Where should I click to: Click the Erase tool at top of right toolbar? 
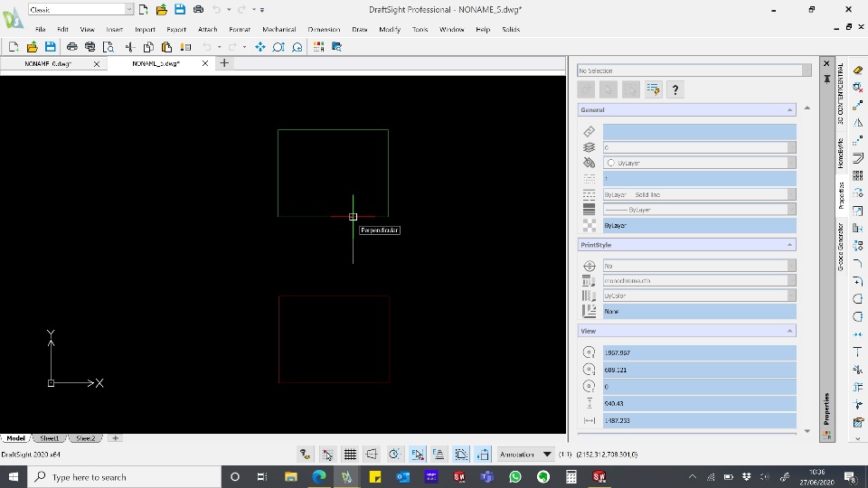[x=858, y=70]
